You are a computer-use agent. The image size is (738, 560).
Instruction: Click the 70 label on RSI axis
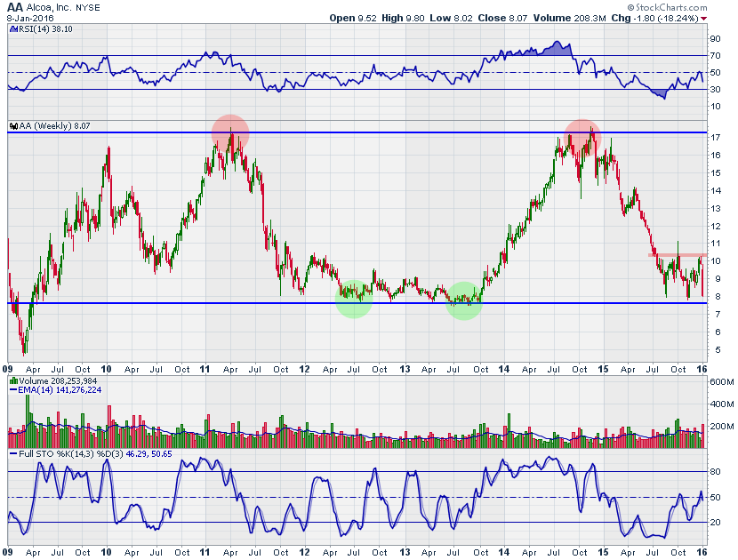(716, 55)
